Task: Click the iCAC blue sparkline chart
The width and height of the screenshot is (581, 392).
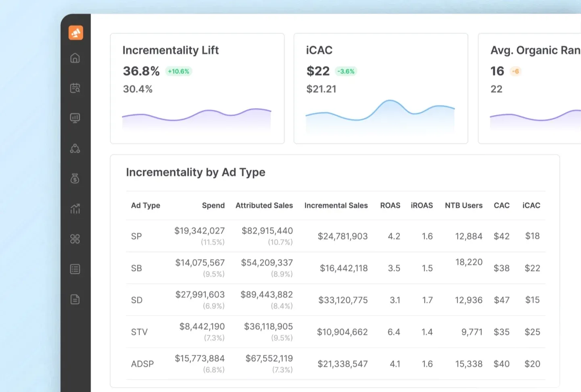Action: [380, 116]
